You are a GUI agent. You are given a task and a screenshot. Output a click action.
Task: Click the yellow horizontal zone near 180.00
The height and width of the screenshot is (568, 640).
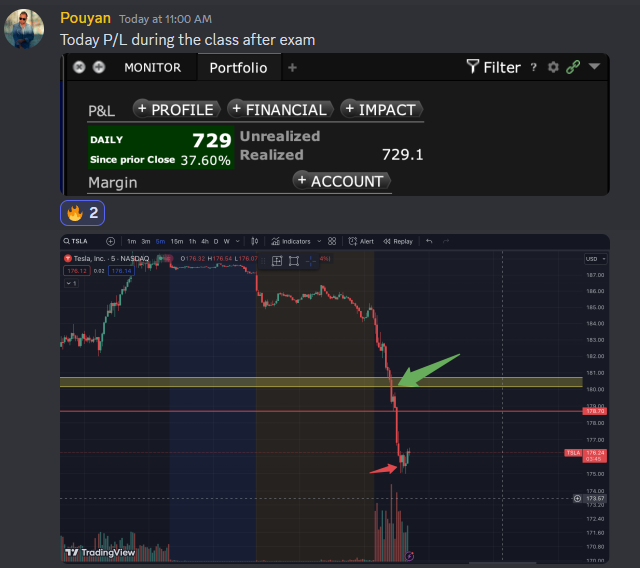[321, 382]
